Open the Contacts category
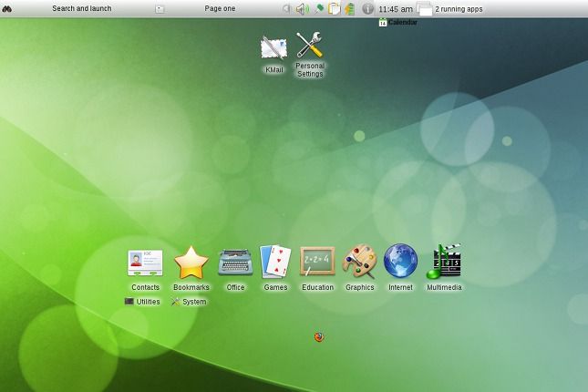Screen dimensions: 588x392 [x=145, y=269]
